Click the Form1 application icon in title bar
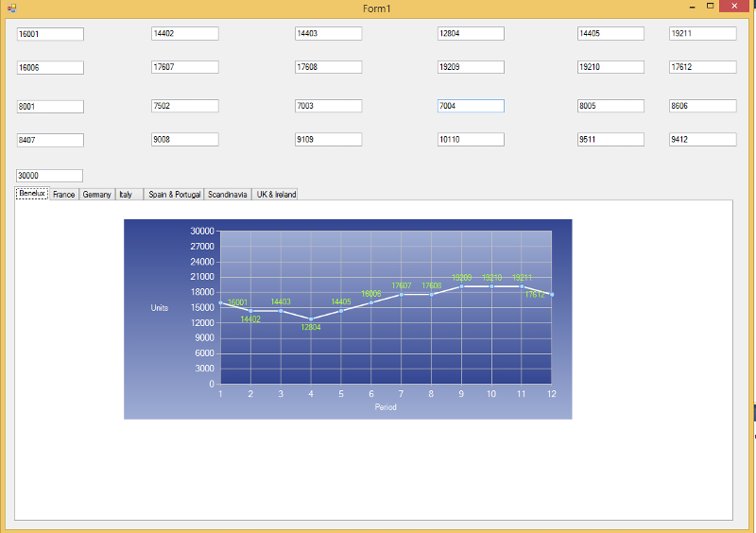Screen dimensions: 756x533 11,9
